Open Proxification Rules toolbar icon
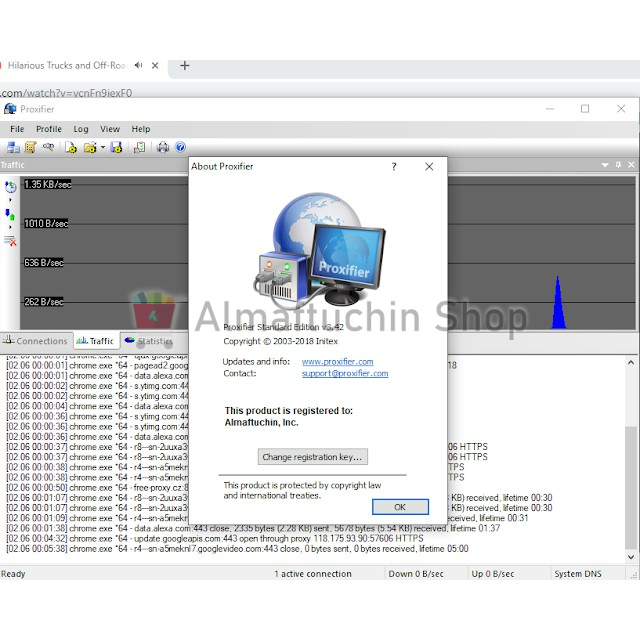The height and width of the screenshot is (640, 640). (x=31, y=147)
